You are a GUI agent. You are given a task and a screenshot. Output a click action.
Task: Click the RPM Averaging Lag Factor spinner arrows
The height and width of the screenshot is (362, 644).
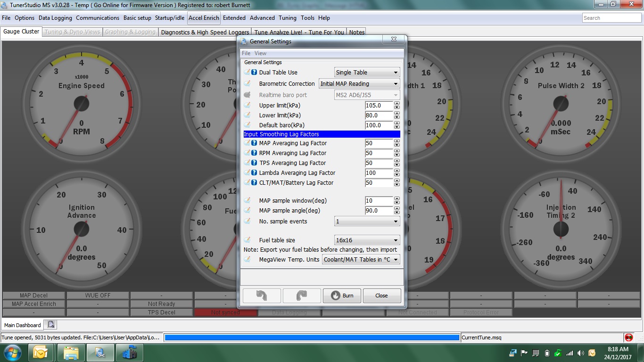click(397, 153)
